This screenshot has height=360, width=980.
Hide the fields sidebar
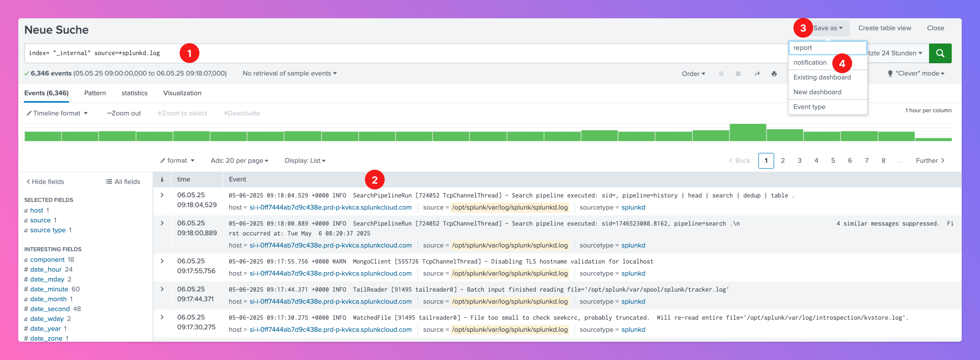tap(45, 182)
